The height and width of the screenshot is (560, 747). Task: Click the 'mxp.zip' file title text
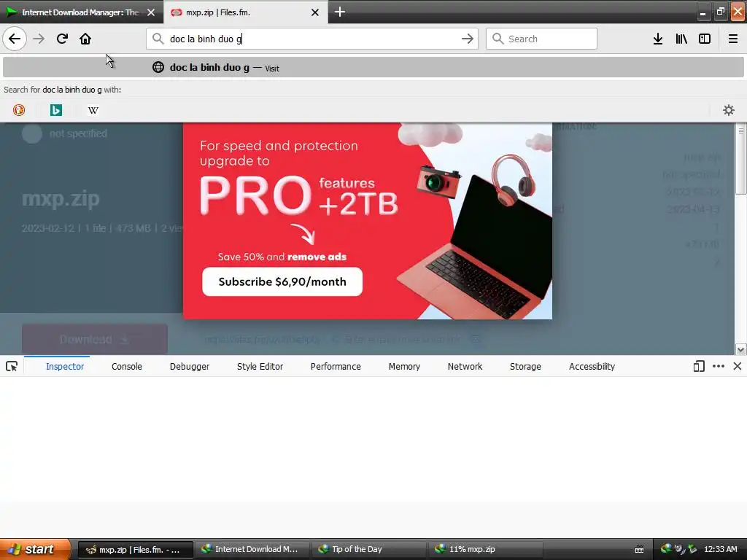pyautogui.click(x=61, y=198)
